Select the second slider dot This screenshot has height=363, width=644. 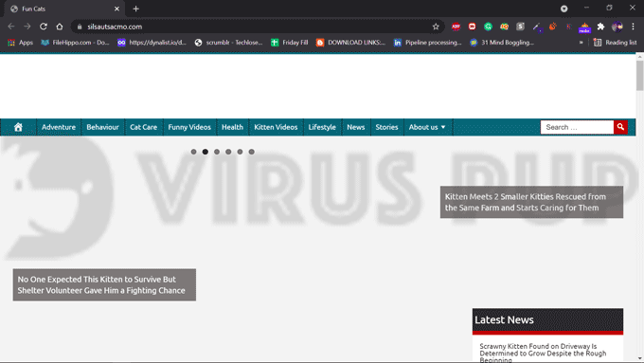click(x=205, y=152)
